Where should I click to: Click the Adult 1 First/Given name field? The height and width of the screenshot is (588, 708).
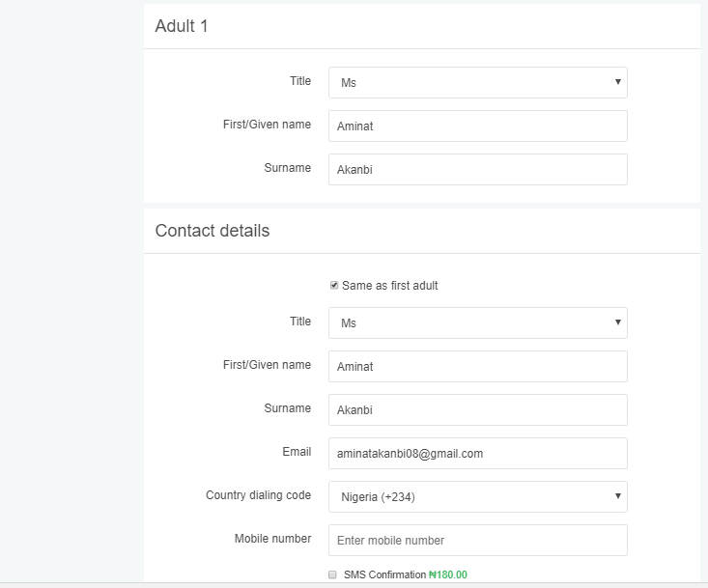click(x=478, y=126)
